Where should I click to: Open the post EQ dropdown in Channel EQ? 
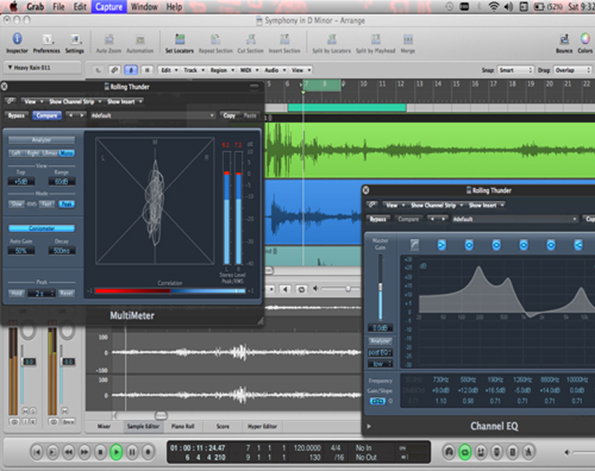[380, 353]
